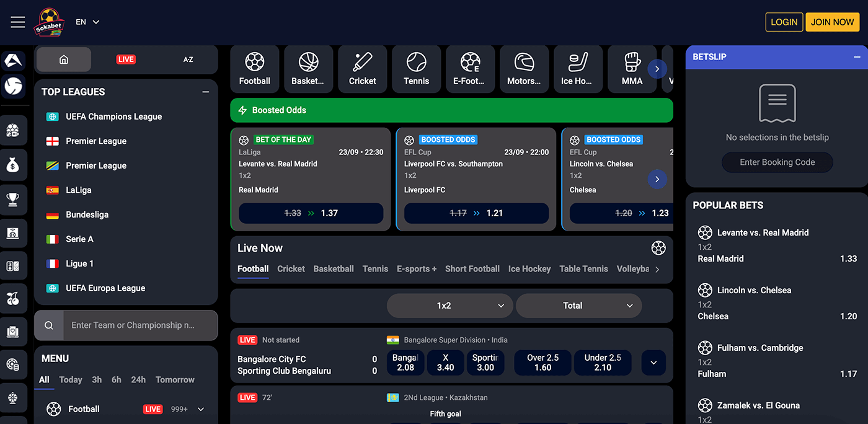The width and height of the screenshot is (868, 424).
Task: Select the Football sport icon
Action: coord(254,68)
